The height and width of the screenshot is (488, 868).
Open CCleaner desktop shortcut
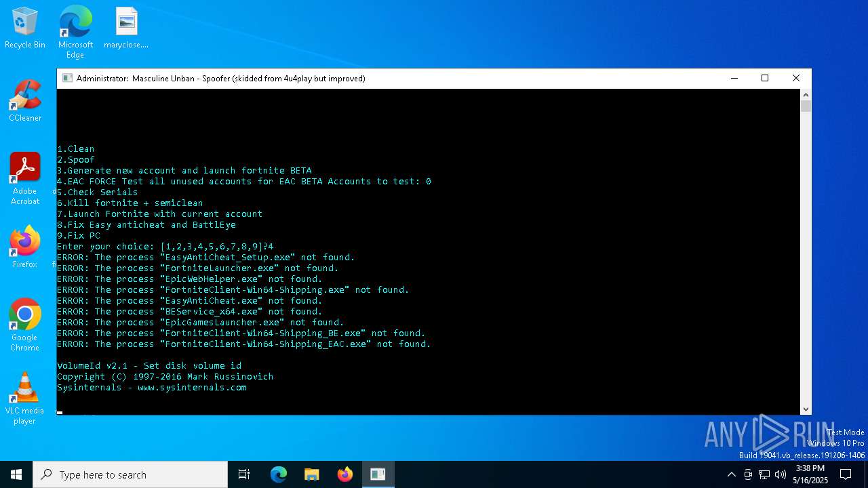[x=25, y=101]
